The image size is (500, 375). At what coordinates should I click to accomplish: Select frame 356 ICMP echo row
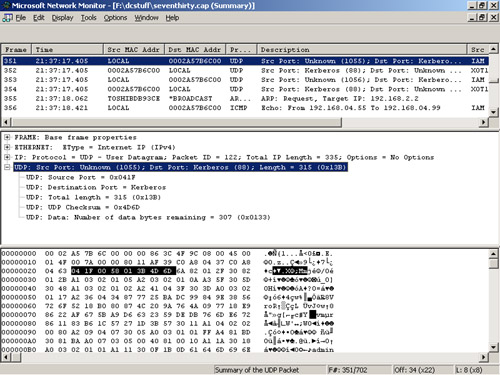click(246, 108)
